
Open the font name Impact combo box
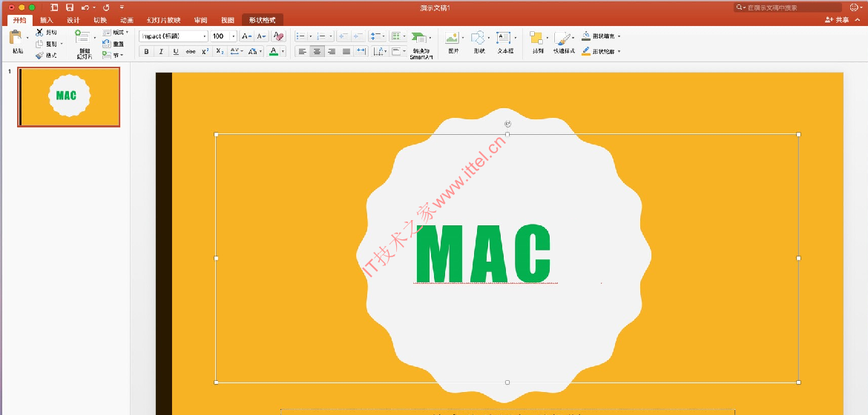tap(174, 36)
